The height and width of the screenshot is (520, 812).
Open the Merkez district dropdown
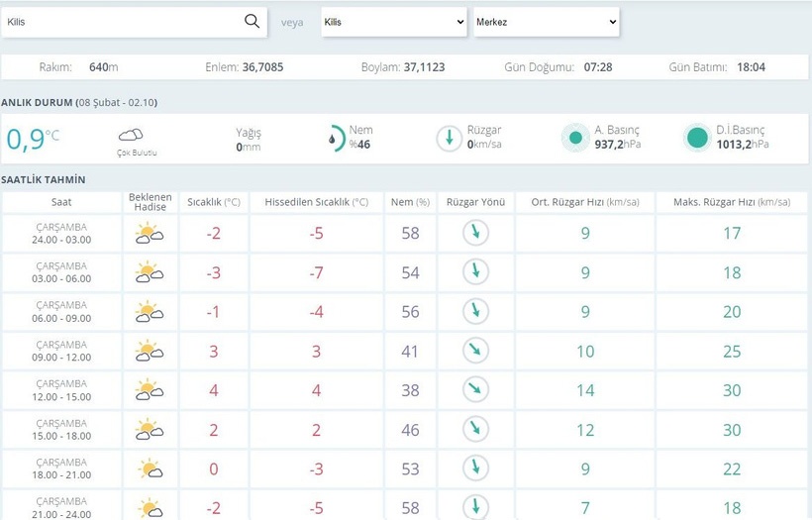[x=546, y=22]
